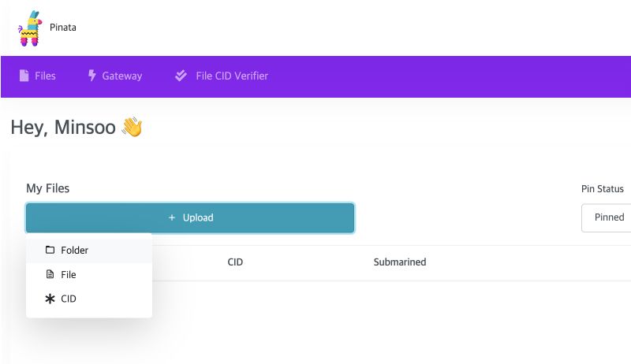The image size is (631, 364).
Task: Click the Pinata brand name text
Action: (63, 28)
